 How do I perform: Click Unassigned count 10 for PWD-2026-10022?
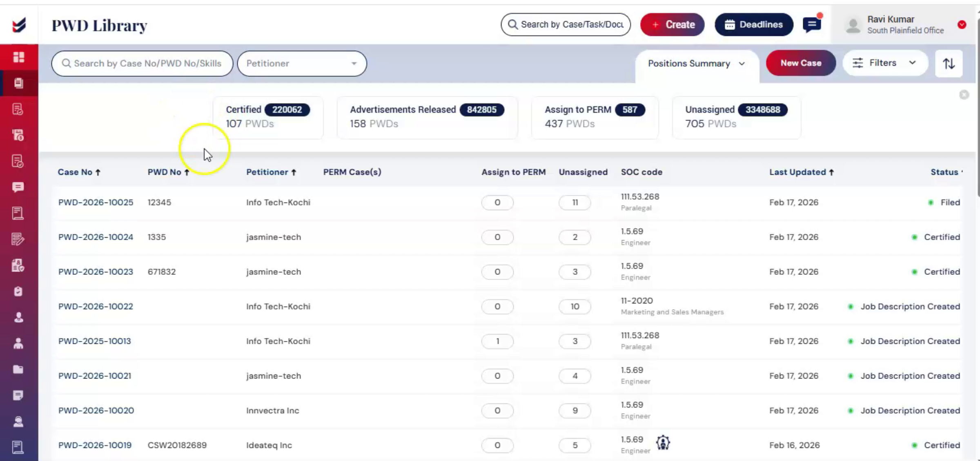click(x=575, y=307)
